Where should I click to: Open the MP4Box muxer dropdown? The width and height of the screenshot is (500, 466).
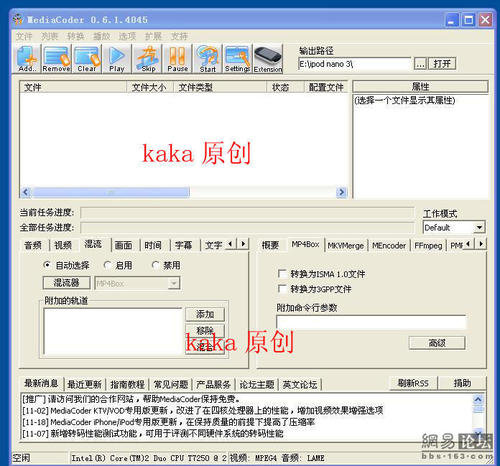click(x=174, y=283)
